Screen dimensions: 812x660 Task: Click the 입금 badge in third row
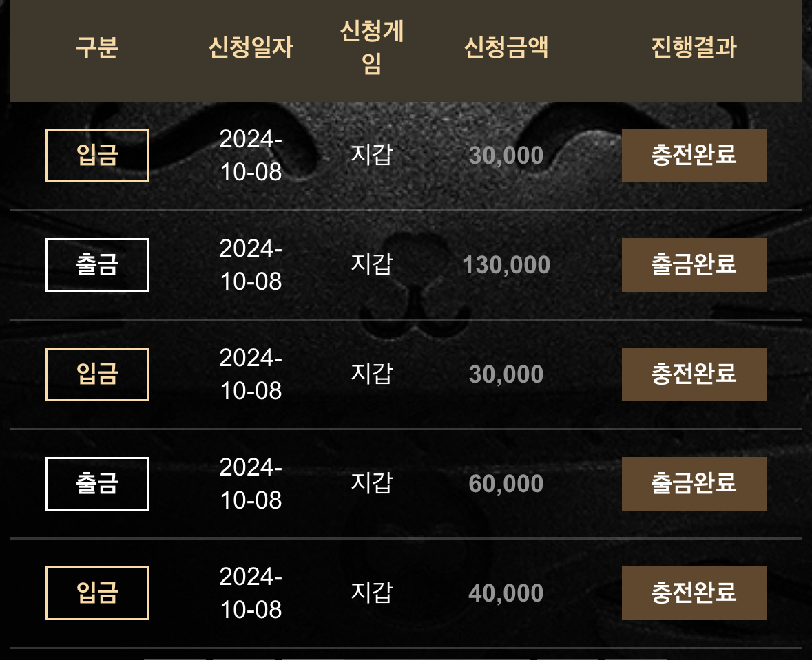tap(97, 374)
